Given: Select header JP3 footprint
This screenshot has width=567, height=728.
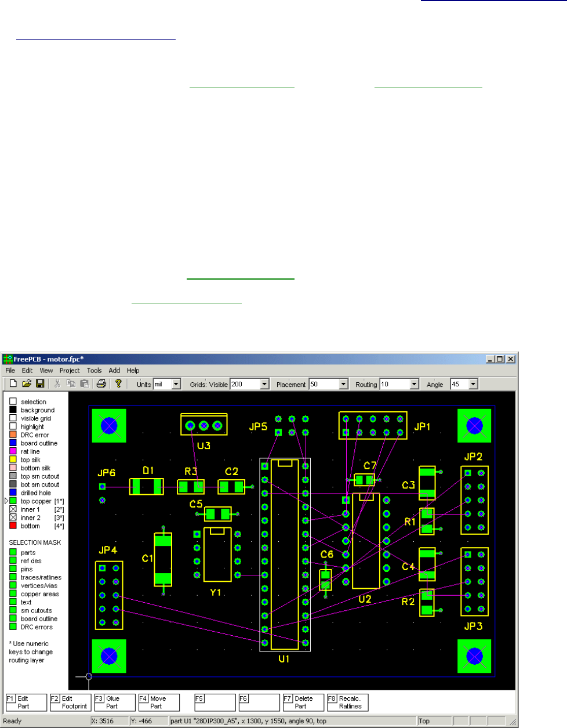Looking at the screenshot, I should (474, 582).
